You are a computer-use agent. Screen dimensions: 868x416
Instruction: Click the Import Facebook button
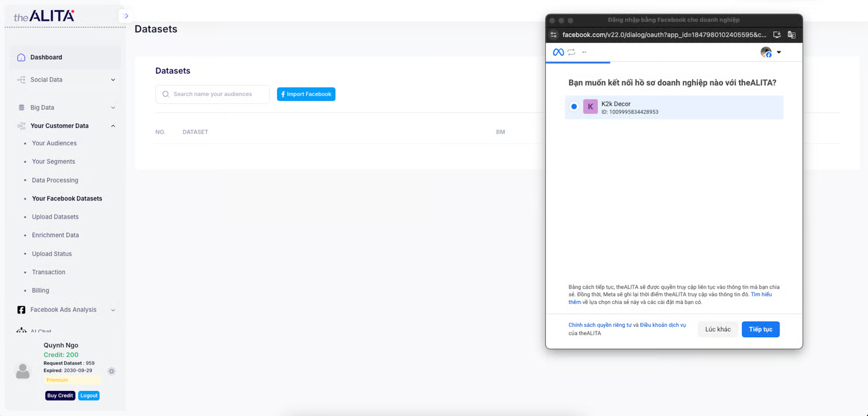point(306,94)
